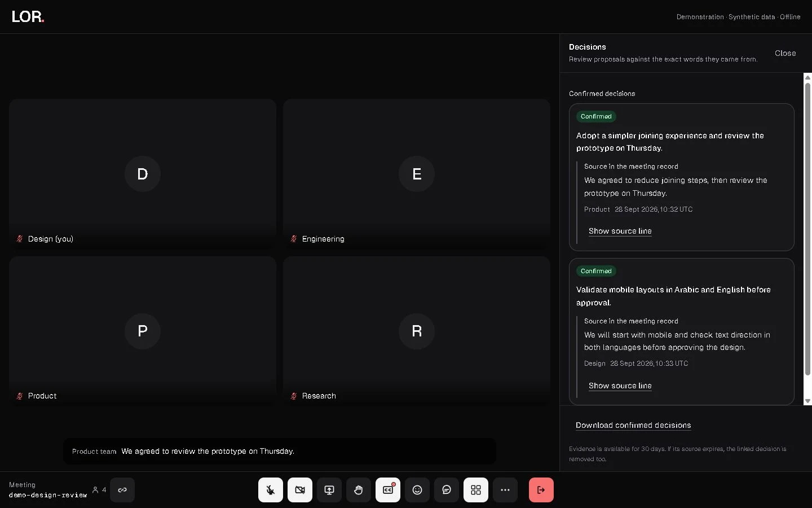Screen dimensions: 812x508
Task: Click the Confirmed badge on the joining experience decision
Action: coord(596,116)
